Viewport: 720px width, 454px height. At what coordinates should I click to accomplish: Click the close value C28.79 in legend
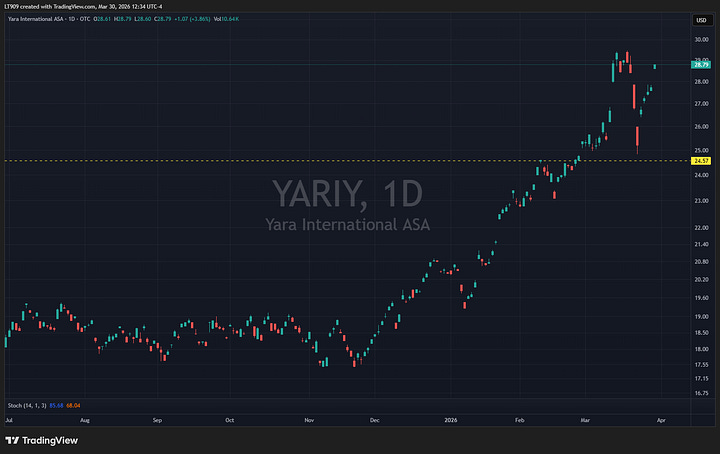pyautogui.click(x=163, y=19)
